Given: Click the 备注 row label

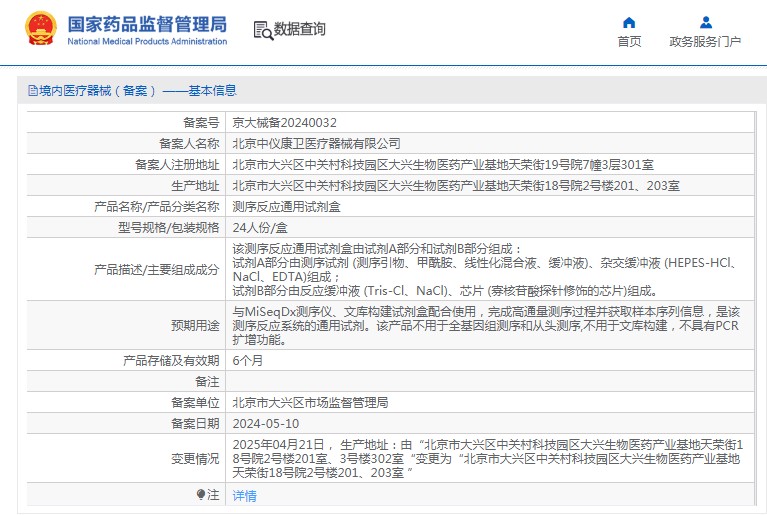Looking at the screenshot, I should (x=207, y=381).
